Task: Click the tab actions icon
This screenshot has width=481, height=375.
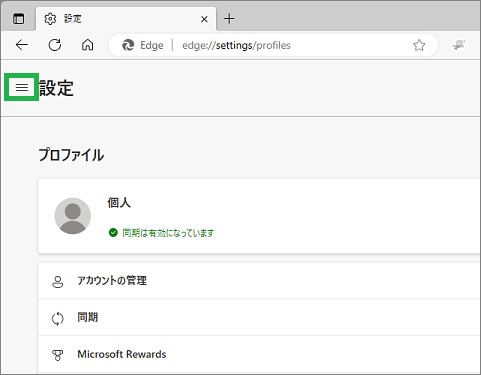Action: pyautogui.click(x=19, y=19)
